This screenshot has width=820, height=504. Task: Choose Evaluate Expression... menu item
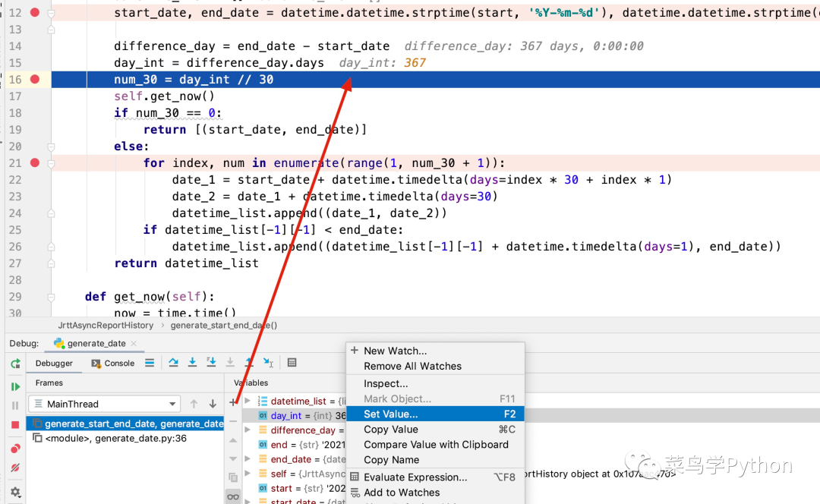pos(435,477)
